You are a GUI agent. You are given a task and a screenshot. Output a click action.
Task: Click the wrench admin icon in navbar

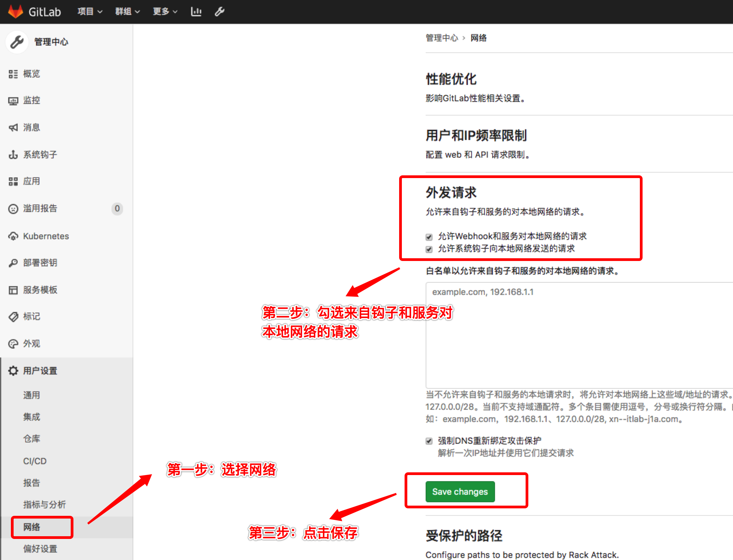click(x=220, y=12)
